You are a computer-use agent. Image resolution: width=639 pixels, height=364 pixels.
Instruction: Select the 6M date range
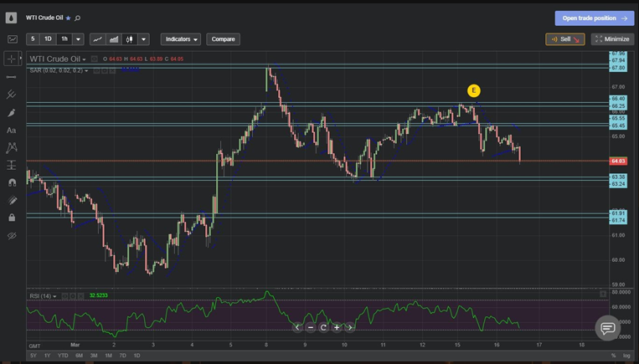(x=79, y=356)
